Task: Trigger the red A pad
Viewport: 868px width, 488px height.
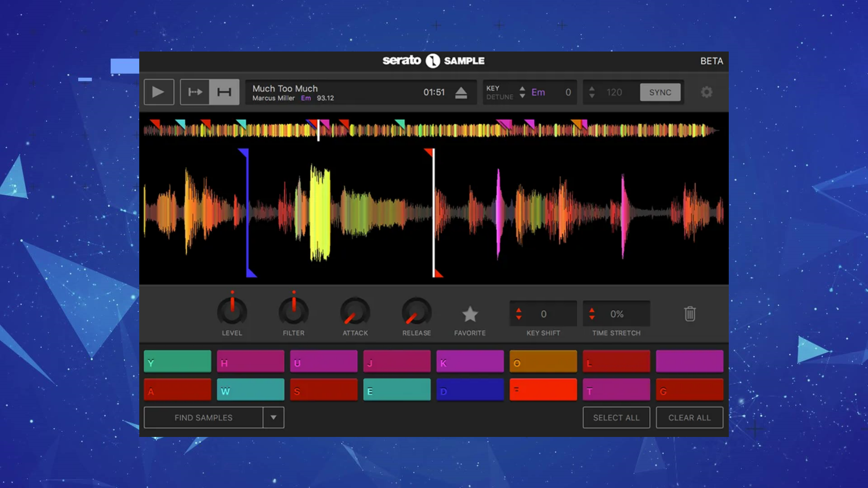Action: click(x=177, y=389)
